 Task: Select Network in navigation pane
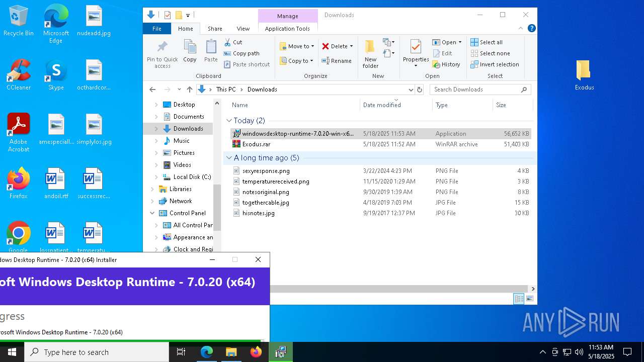click(181, 201)
